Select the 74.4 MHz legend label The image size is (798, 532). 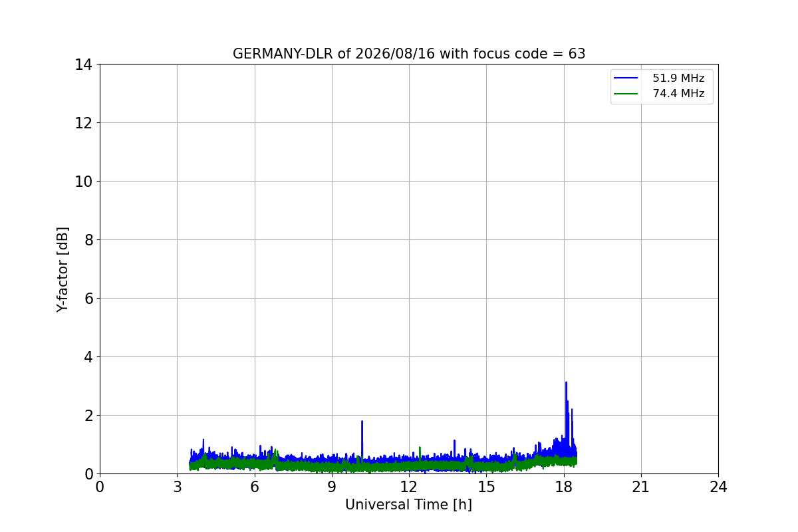pos(678,94)
